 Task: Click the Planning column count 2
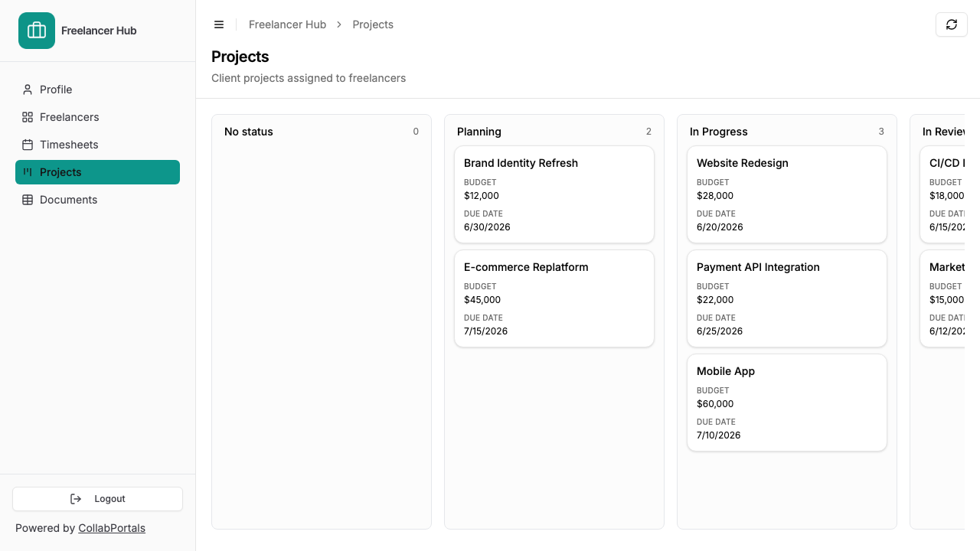point(648,132)
